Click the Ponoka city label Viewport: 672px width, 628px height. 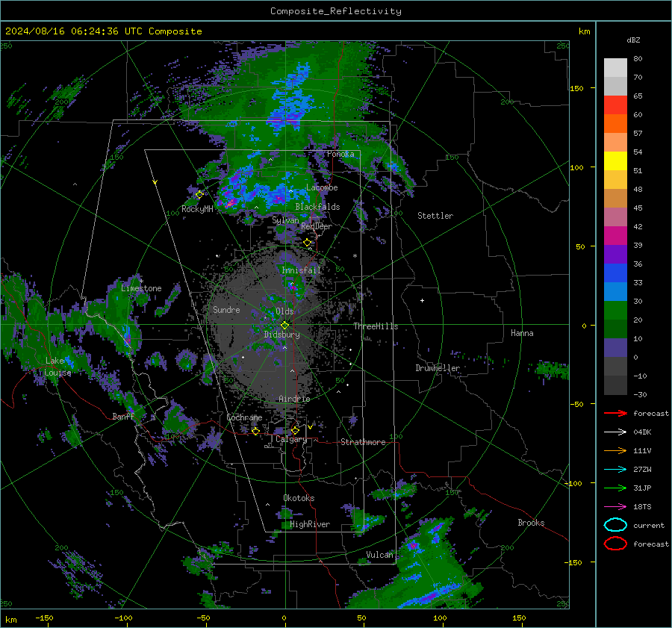click(340, 154)
